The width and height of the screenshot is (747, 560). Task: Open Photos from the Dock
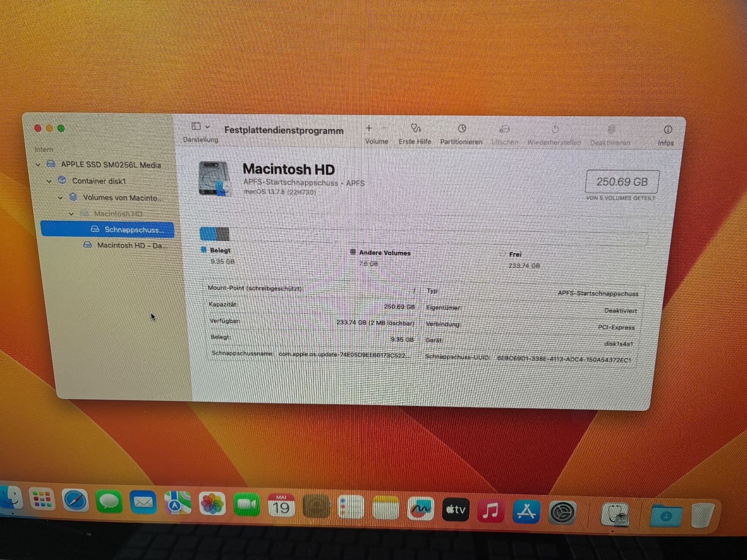coord(212,504)
